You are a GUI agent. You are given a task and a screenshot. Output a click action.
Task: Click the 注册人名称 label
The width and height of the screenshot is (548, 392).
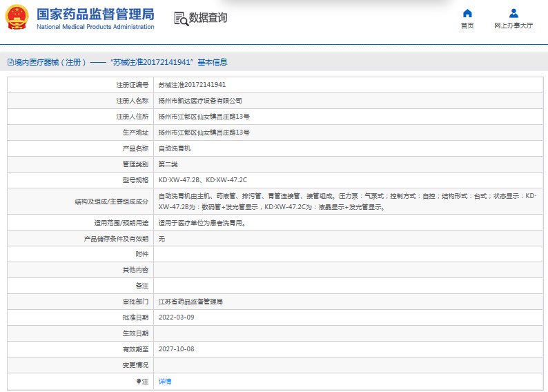click(133, 101)
